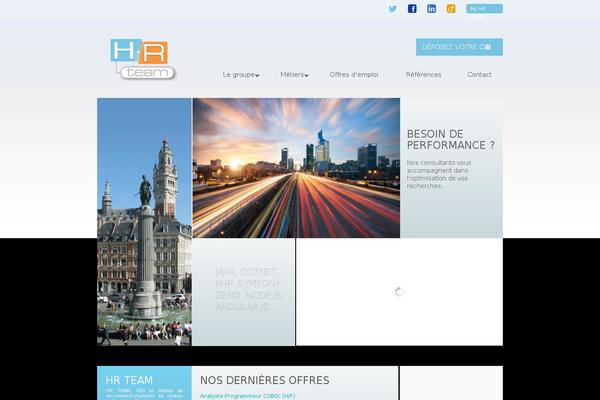The height and width of the screenshot is (400, 600).
Task: Click the loading spinner in white panel
Action: click(399, 292)
